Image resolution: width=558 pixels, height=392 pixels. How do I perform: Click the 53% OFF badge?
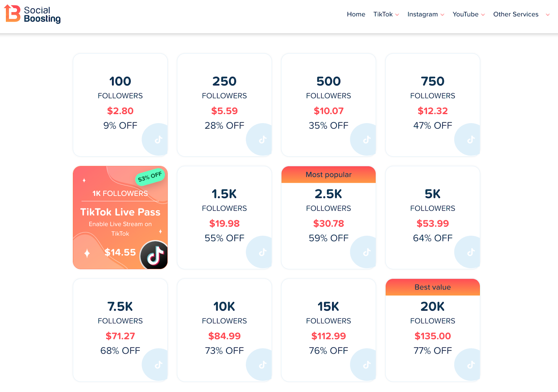pos(150,177)
